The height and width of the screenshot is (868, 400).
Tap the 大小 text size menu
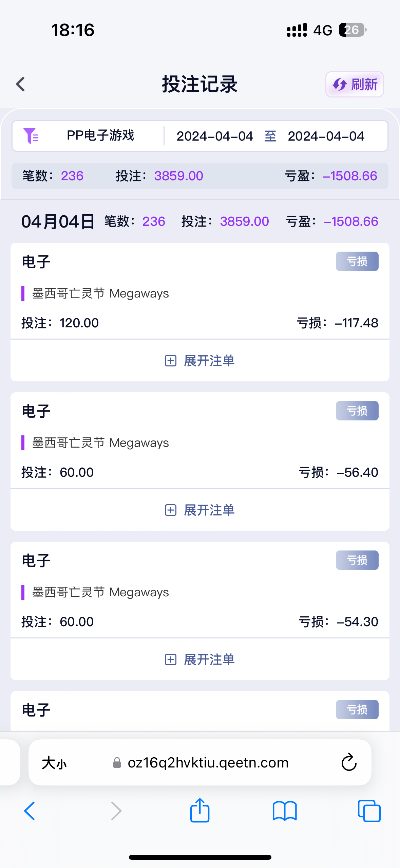tap(54, 763)
